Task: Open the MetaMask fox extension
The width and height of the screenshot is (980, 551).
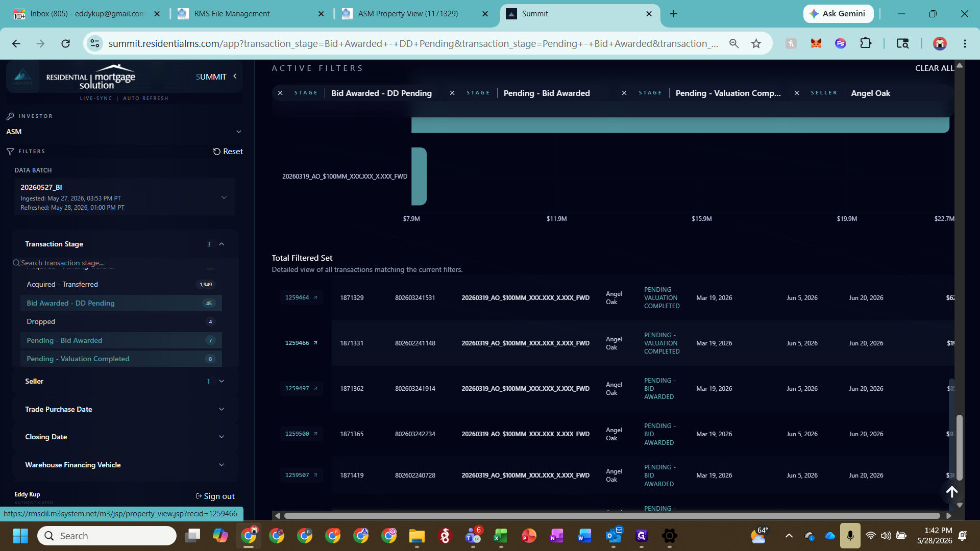Action: pos(816,43)
